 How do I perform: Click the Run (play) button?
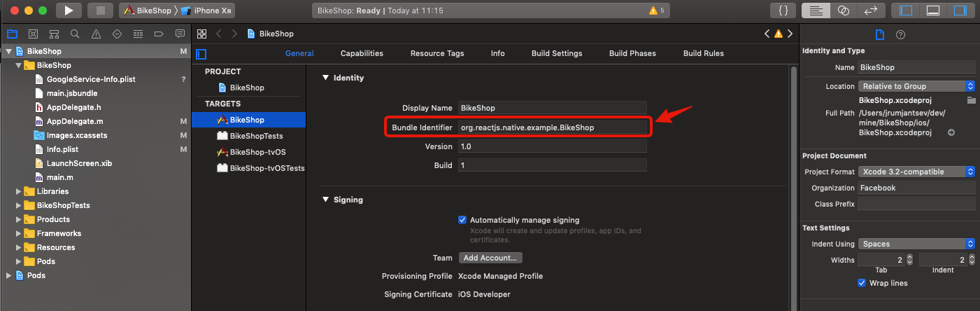(x=69, y=11)
